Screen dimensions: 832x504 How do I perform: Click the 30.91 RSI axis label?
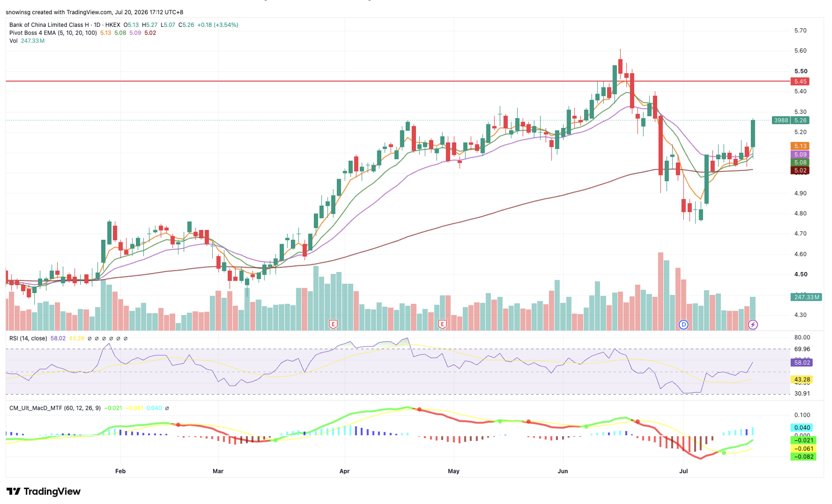[802, 394]
